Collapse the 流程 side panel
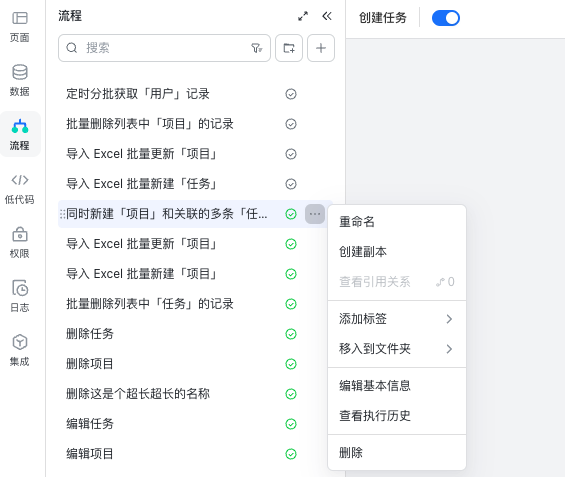565x477 pixels. pyautogui.click(x=327, y=16)
